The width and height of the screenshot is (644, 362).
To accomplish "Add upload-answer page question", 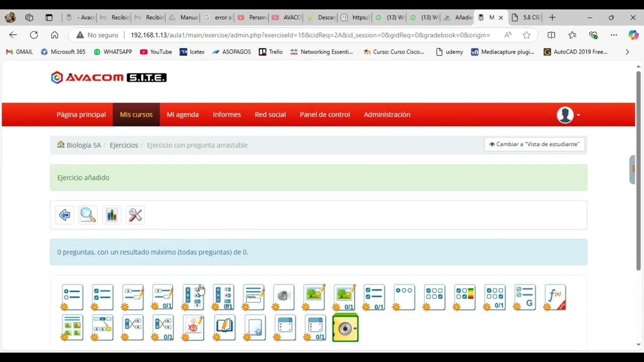I will pos(255,328).
